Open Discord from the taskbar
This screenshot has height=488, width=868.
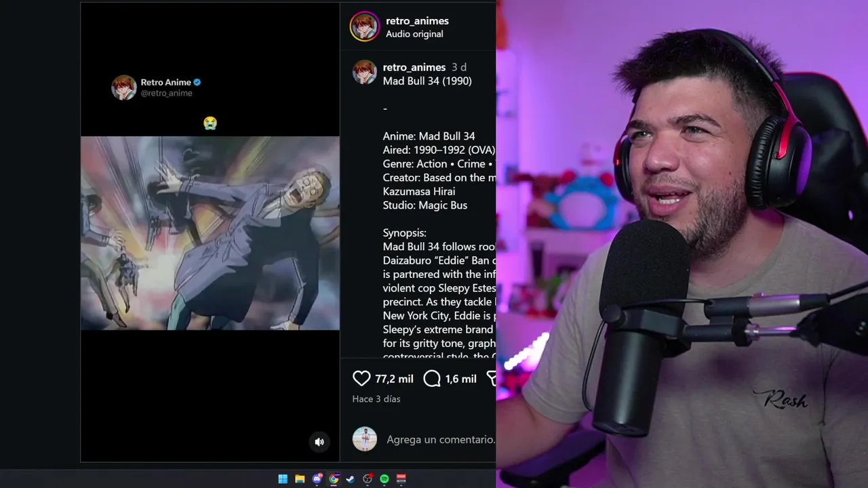click(x=317, y=479)
